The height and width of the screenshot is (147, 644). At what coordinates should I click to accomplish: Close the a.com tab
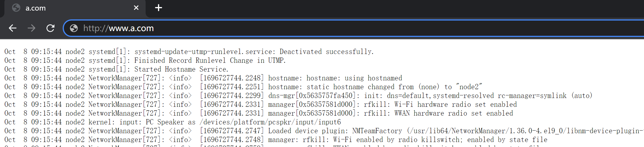click(136, 8)
